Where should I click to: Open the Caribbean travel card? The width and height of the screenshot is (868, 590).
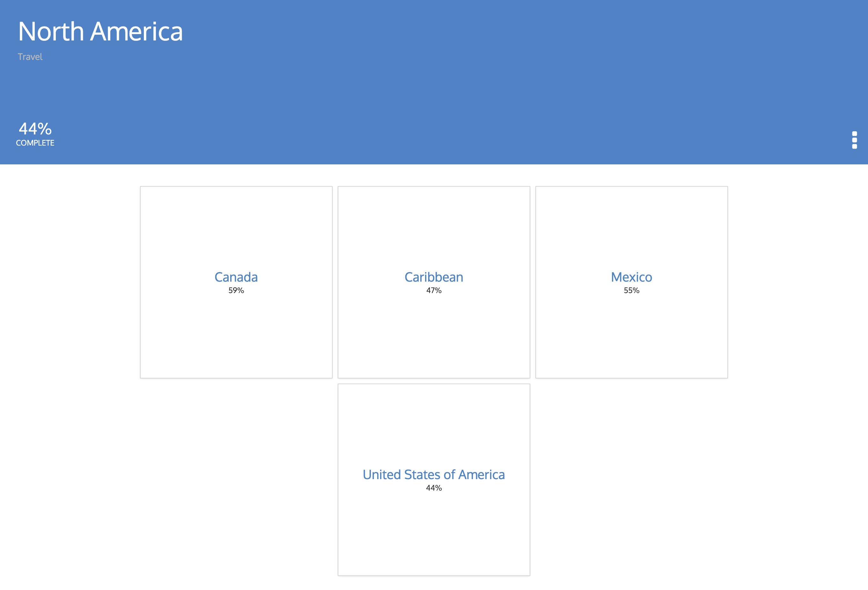434,282
